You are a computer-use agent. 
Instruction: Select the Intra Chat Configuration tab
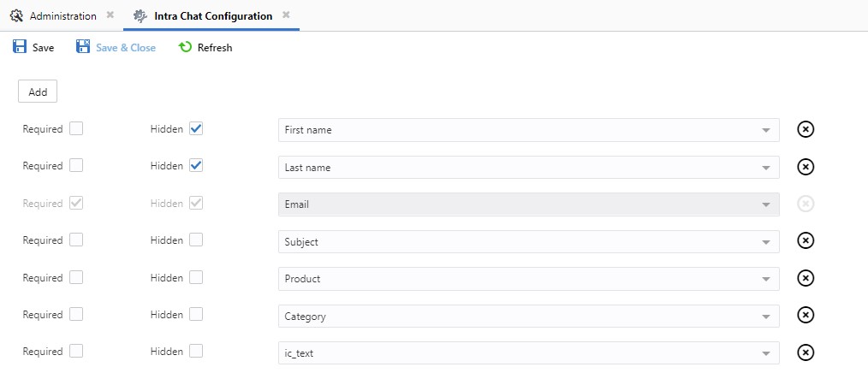213,16
